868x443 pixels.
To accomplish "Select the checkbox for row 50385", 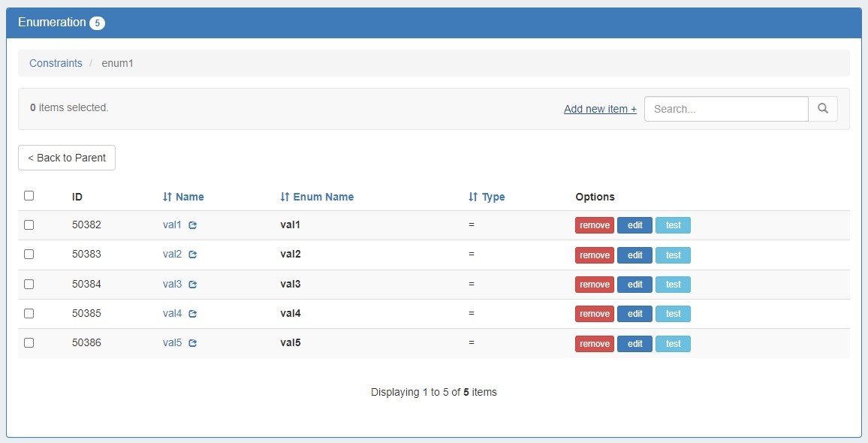I will [29, 313].
